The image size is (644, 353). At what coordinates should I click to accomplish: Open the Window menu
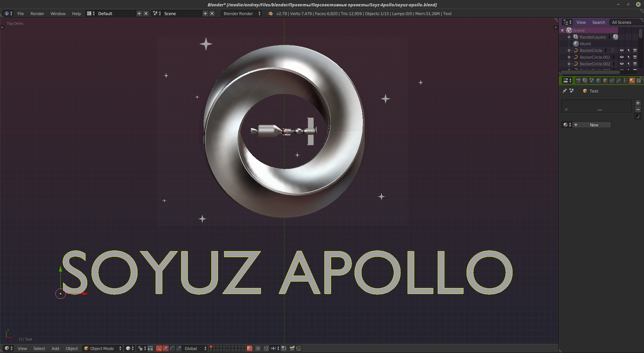(58, 13)
